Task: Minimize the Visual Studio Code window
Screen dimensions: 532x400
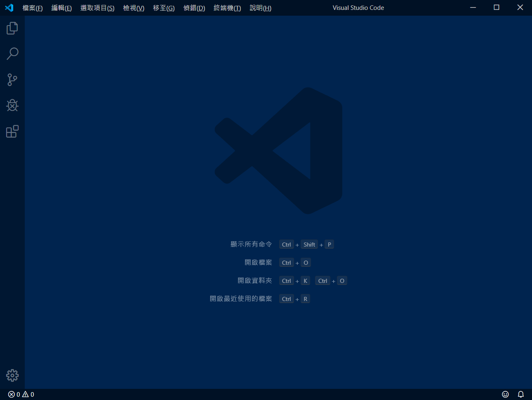Action: tap(473, 8)
